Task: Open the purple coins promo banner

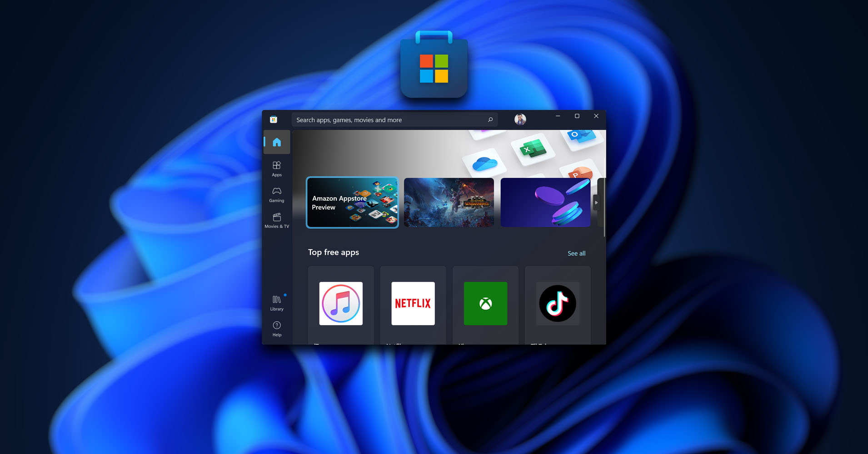Action: point(545,202)
